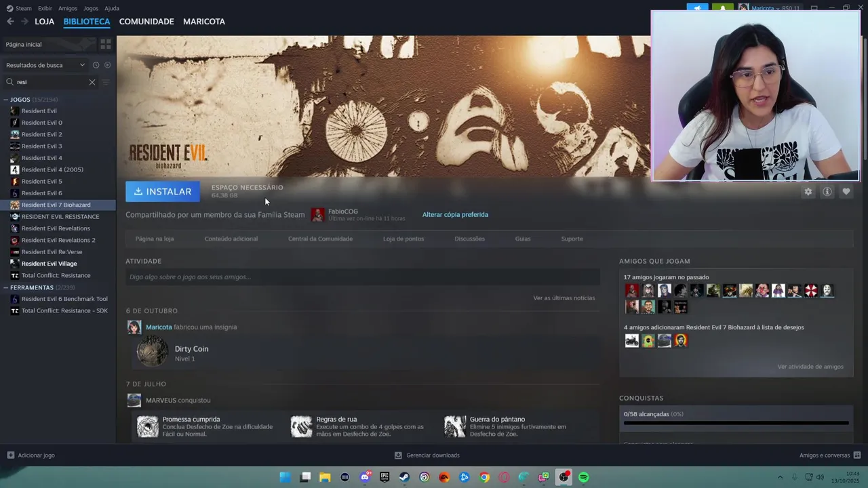Open Jogos menu
Image resolution: width=868 pixels, height=488 pixels.
tap(91, 8)
